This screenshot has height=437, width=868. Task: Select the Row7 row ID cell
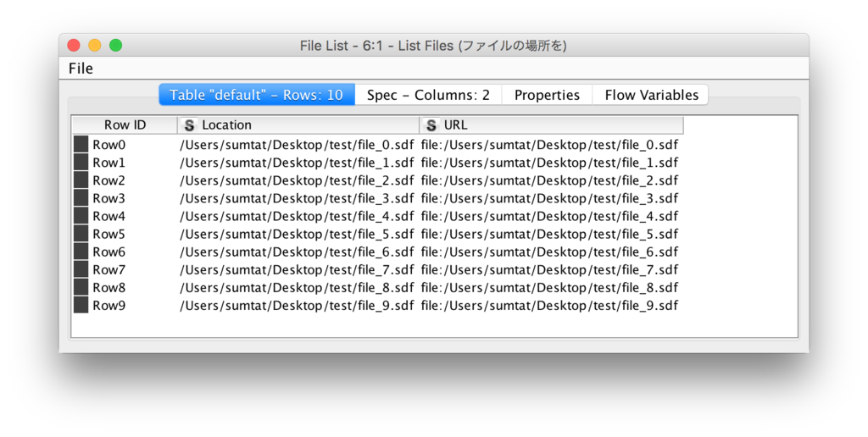pyautogui.click(x=125, y=269)
